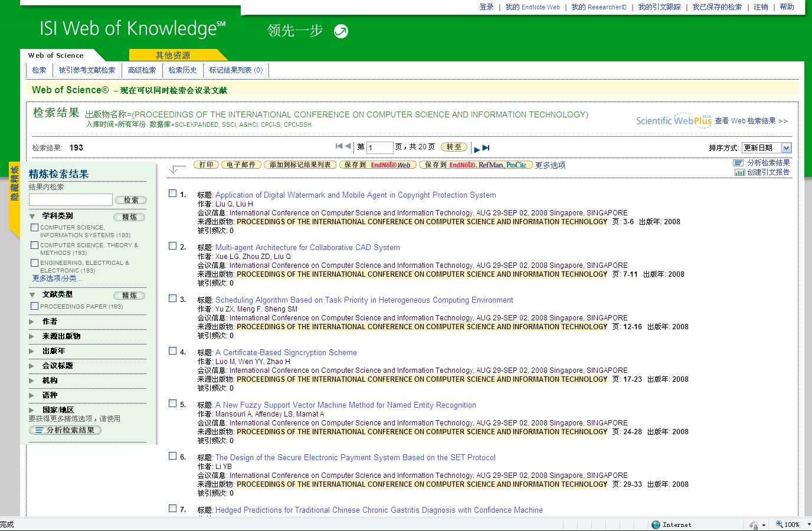Click the 分析检索结果 icon at top right
Viewport: 812px width, 531px height.
[x=738, y=163]
